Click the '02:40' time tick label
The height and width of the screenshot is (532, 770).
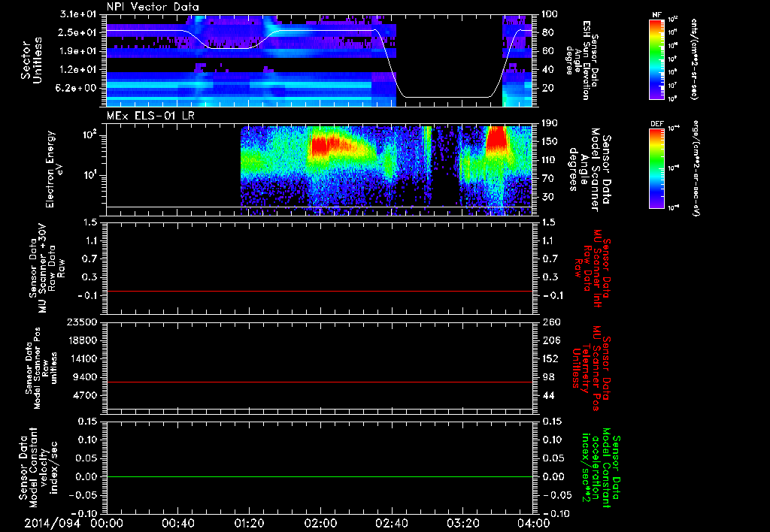(x=391, y=523)
